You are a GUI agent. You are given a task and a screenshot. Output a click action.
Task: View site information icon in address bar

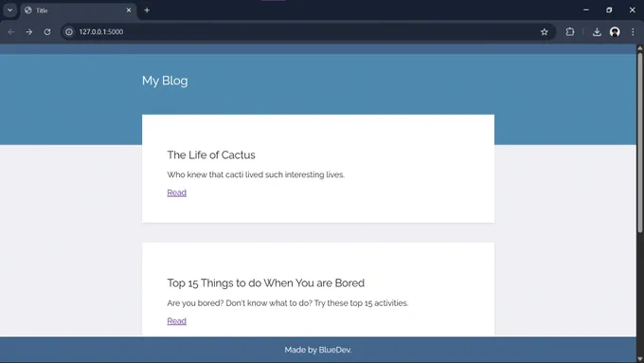[x=69, y=31]
